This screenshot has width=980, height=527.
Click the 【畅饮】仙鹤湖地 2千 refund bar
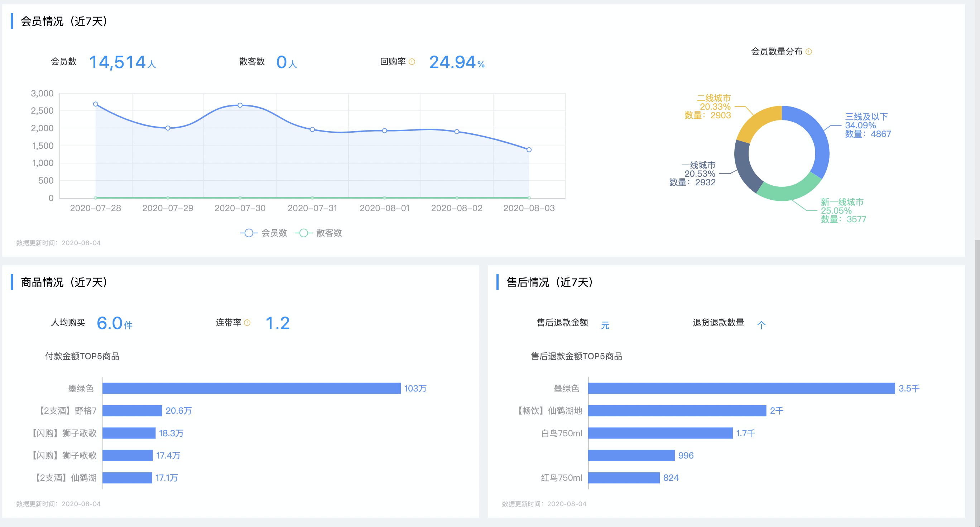677,410
